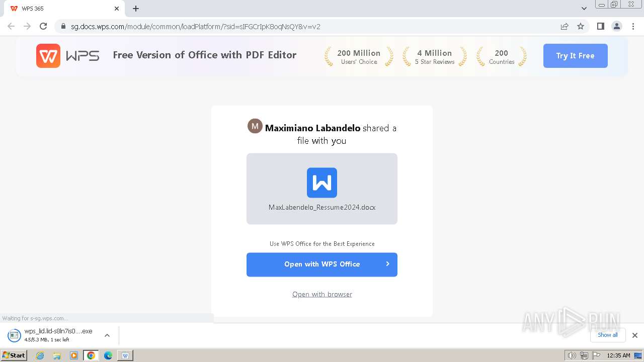Open File Explorer from the taskbar
The width and height of the screenshot is (644, 362).
pyautogui.click(x=57, y=355)
